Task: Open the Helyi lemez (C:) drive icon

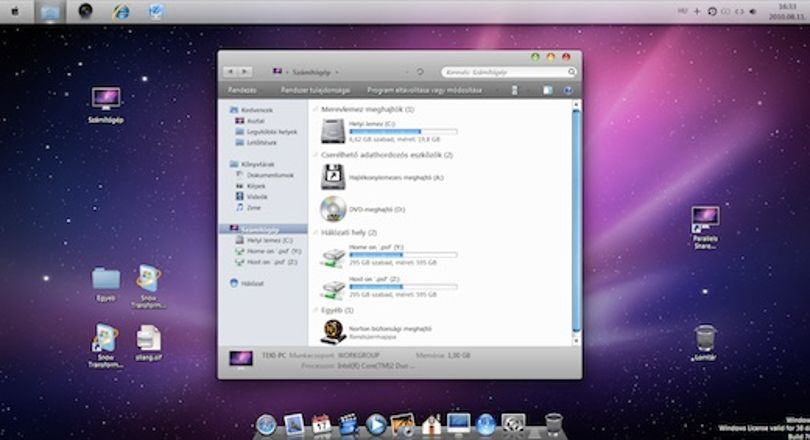Action: (333, 131)
